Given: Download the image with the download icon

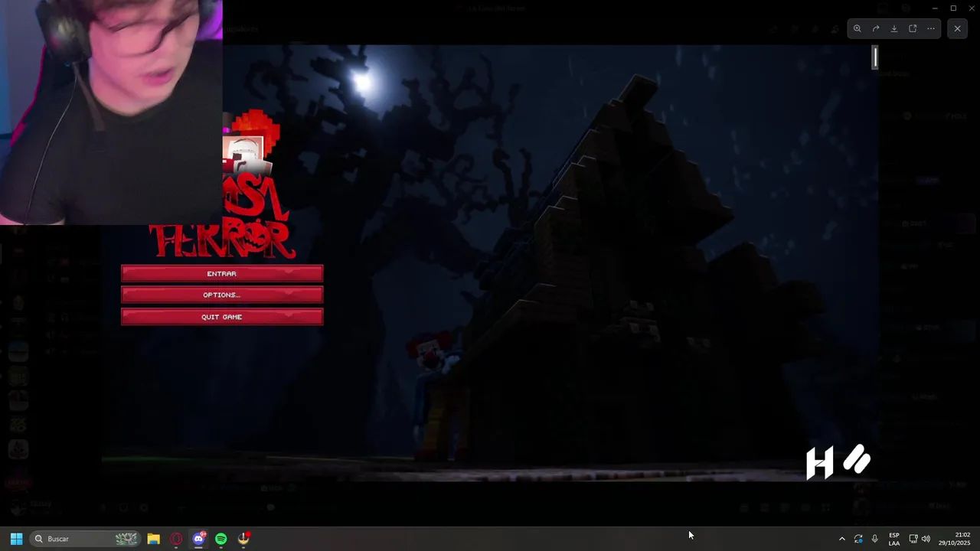Looking at the screenshot, I should point(894,28).
